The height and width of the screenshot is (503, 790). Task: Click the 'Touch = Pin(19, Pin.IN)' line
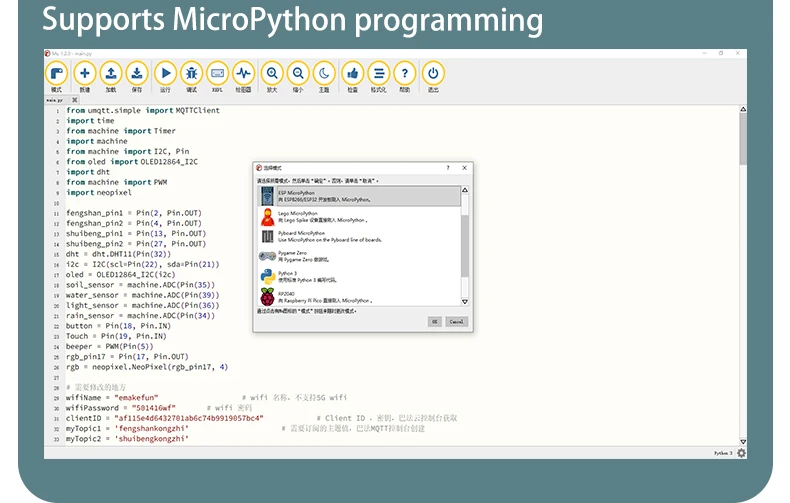click(116, 336)
